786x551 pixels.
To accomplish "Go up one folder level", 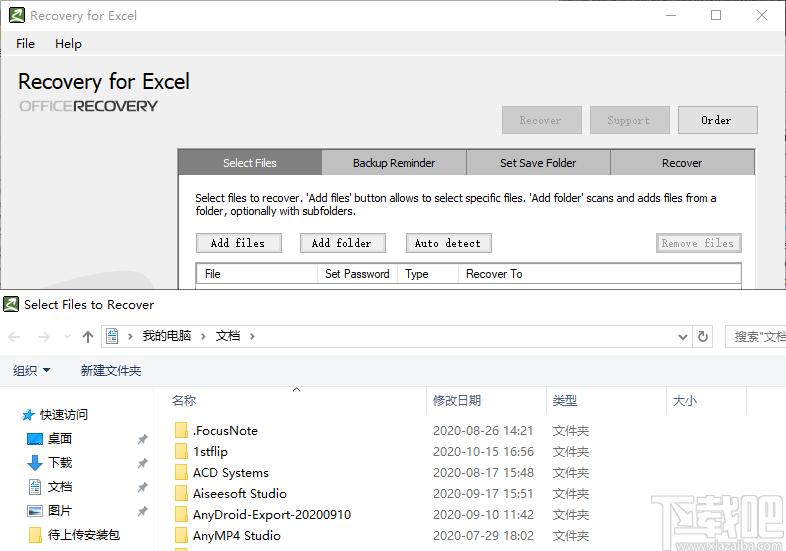I will (x=88, y=337).
